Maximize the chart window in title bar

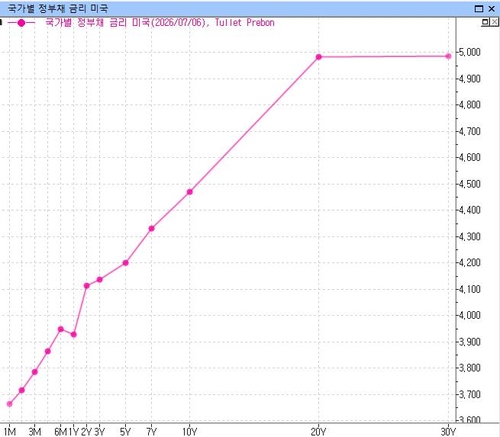pos(479,9)
